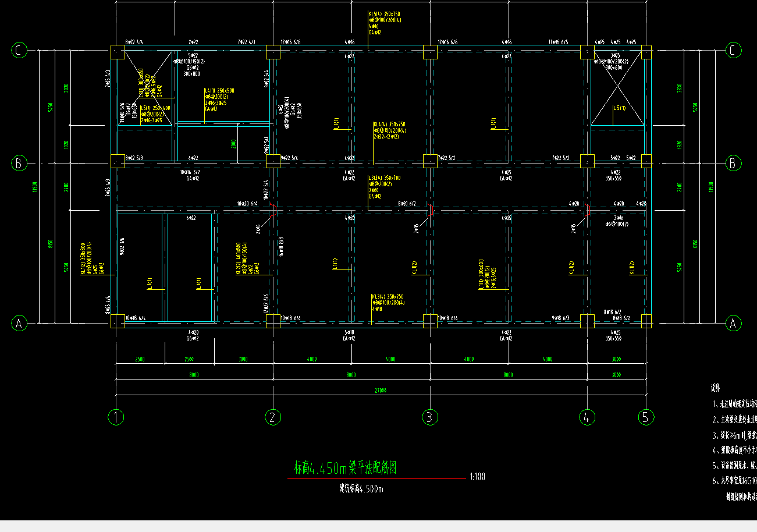
Task: Select beam label KL4(4) 350x750
Action: tap(389, 125)
